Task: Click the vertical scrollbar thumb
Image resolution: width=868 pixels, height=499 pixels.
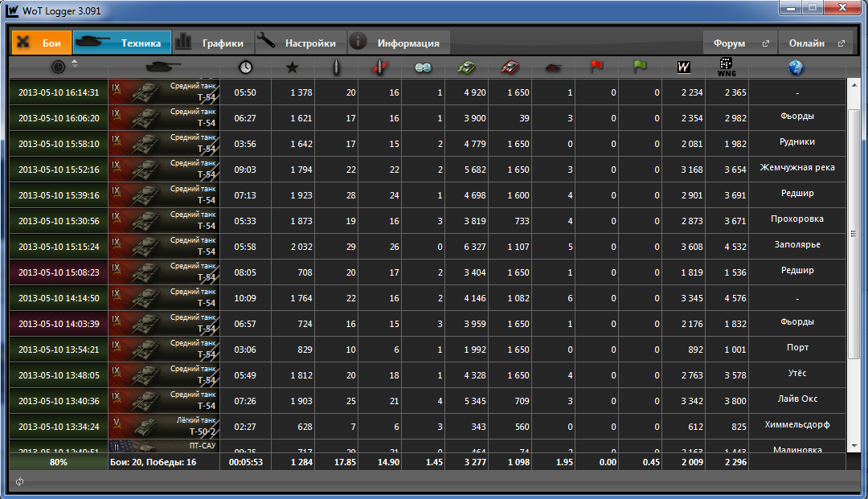Action: 854,234
